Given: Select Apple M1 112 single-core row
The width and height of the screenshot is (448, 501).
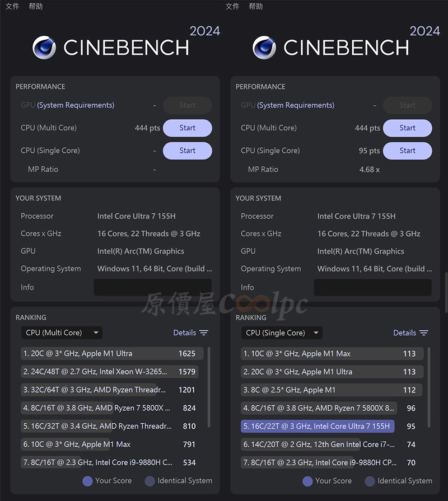Looking at the screenshot, I should (332, 390).
